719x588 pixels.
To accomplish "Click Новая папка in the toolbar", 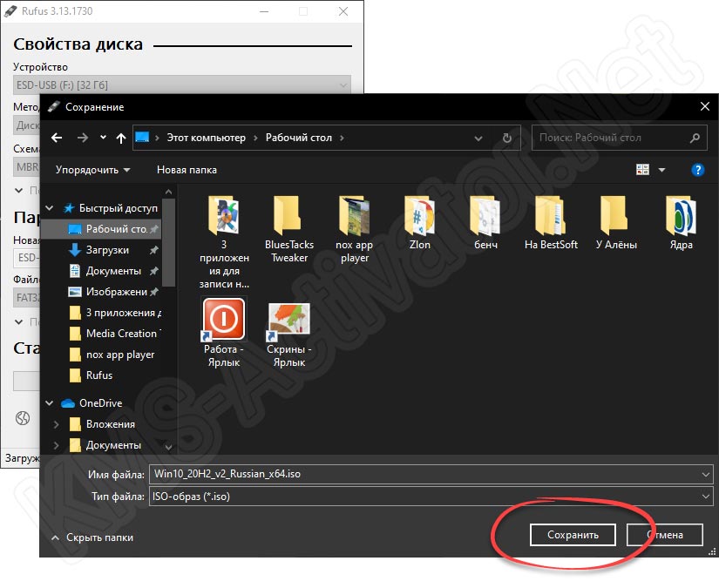I will tap(187, 170).
